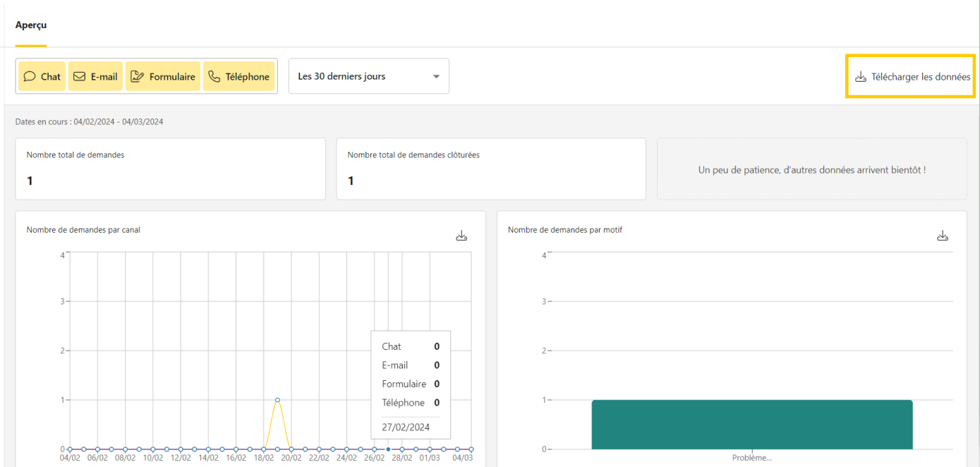Switch to the Aperçu tab

tap(31, 25)
